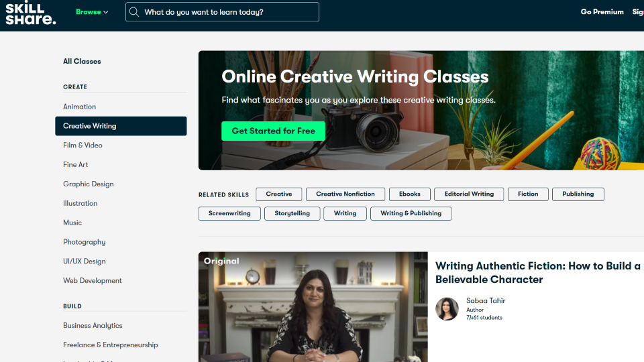Viewport: 644px width, 362px height.
Task: Click Get Started for Free button
Action: tap(274, 131)
